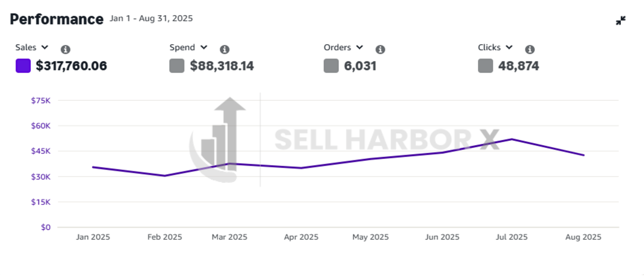Click the $317,760.06 sales total

[x=71, y=66]
